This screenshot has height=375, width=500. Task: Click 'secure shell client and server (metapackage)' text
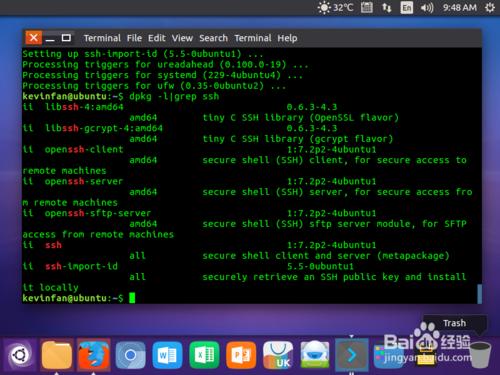click(x=326, y=256)
